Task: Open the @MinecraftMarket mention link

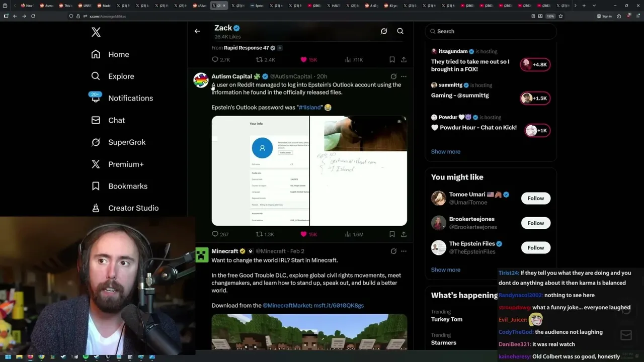Action: tap(287, 306)
